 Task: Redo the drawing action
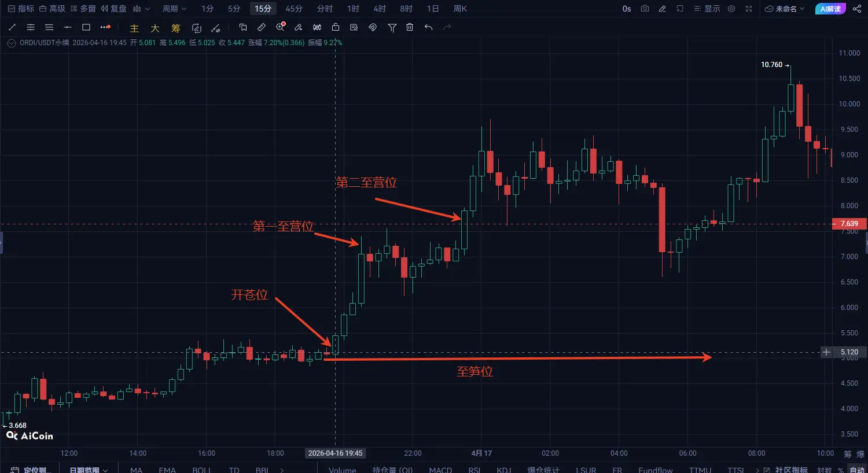[447, 27]
